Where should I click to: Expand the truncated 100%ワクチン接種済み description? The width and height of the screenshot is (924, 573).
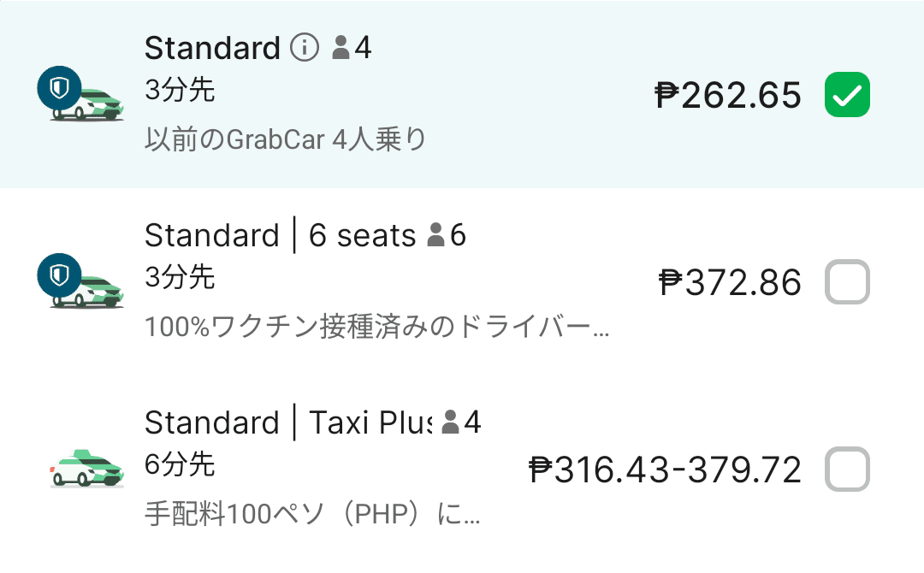tap(377, 327)
